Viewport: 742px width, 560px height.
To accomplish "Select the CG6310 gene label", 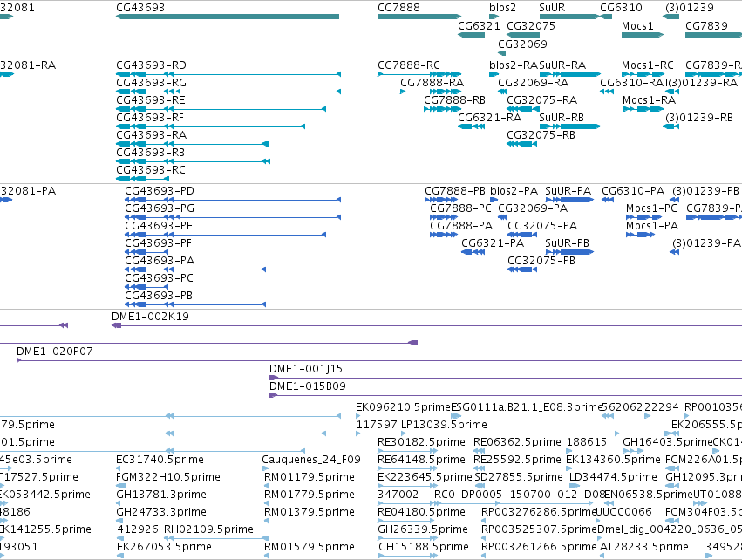I will click(621, 8).
